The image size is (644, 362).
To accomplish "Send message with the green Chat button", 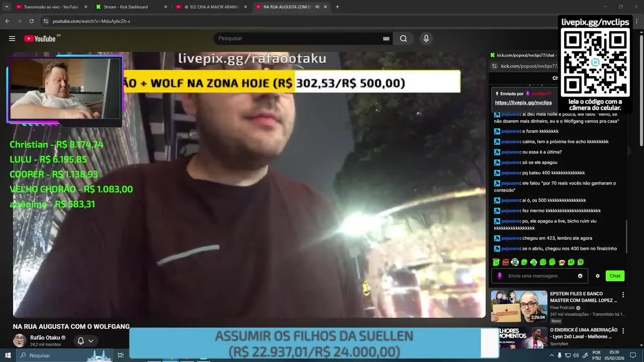I will coord(615,276).
